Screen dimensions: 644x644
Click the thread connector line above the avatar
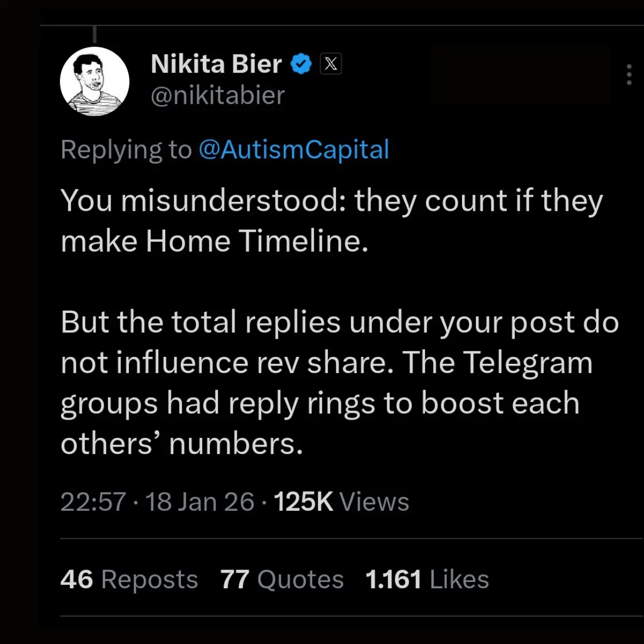coord(94,34)
